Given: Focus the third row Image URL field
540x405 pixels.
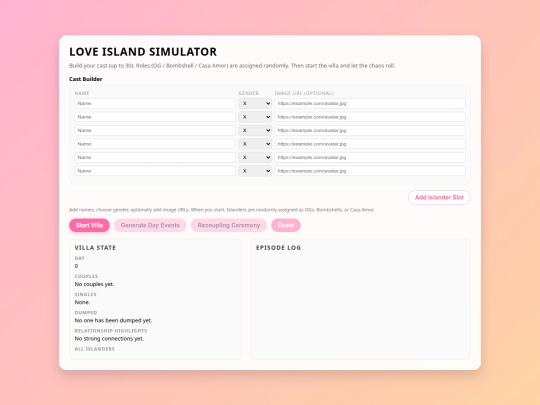Looking at the screenshot, I should pyautogui.click(x=370, y=130).
